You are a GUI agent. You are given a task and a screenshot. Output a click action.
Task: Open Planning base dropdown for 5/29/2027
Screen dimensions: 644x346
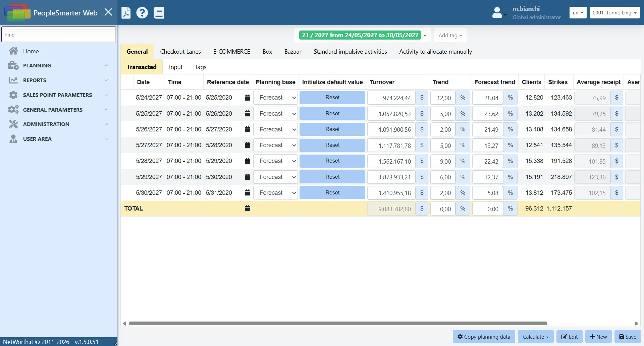[x=276, y=177]
